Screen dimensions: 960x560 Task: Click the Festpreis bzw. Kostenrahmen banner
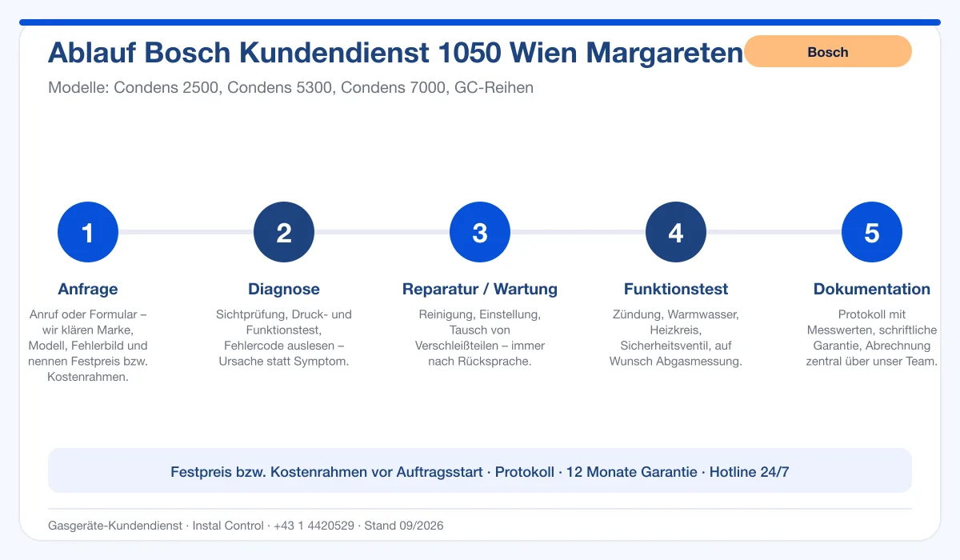[x=480, y=471]
